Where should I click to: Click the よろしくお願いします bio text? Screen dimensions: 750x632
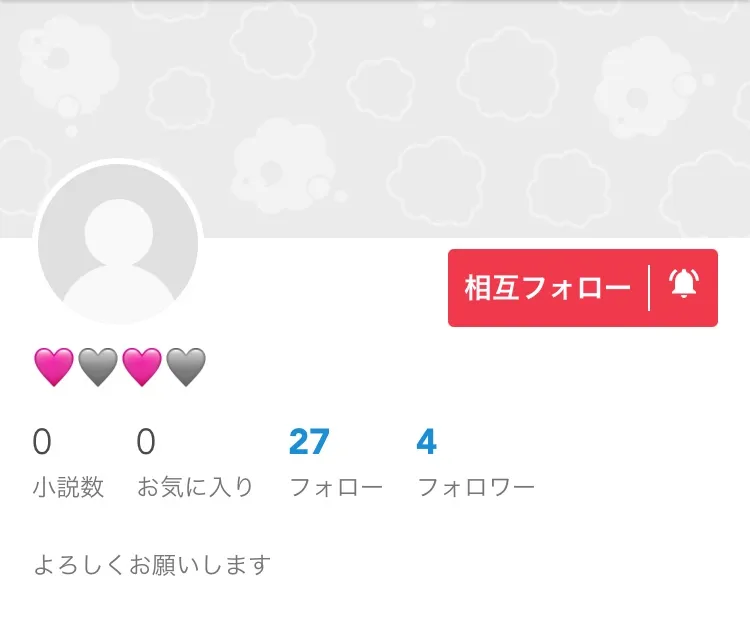(152, 565)
